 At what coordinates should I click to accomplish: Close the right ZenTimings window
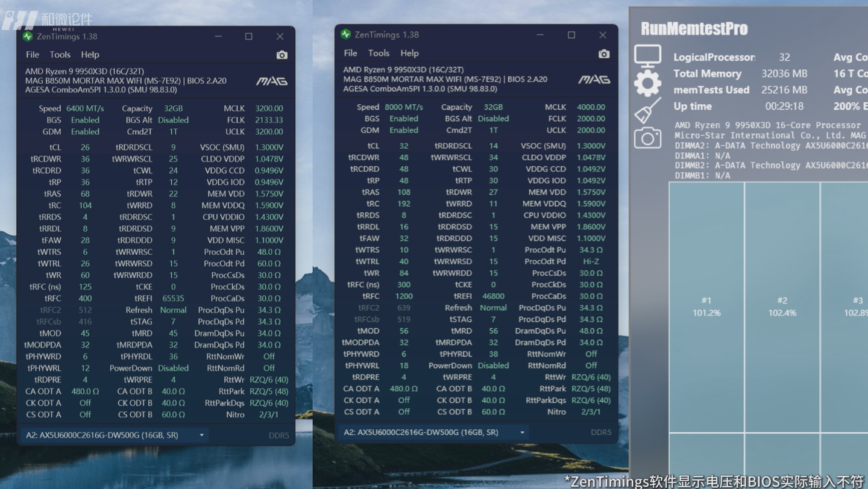[603, 35]
